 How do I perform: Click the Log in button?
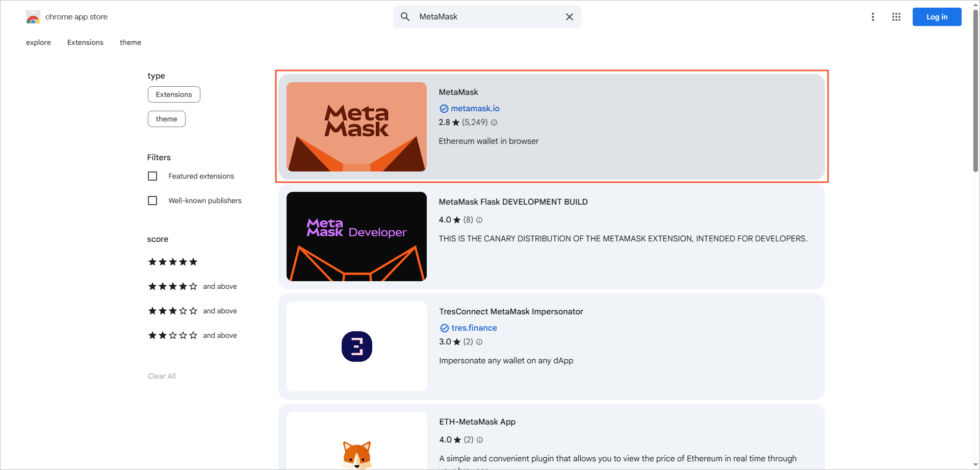coord(937,17)
